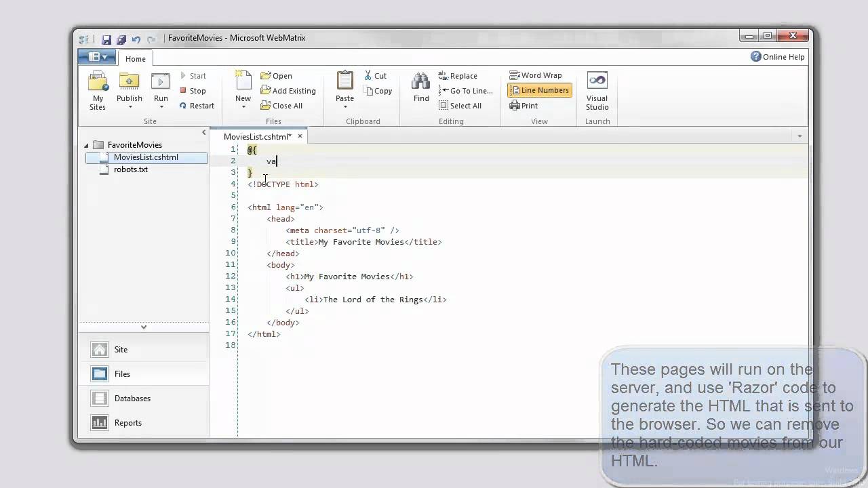The height and width of the screenshot is (488, 868).
Task: Click the Print icon in View group
Action: pyautogui.click(x=515, y=105)
